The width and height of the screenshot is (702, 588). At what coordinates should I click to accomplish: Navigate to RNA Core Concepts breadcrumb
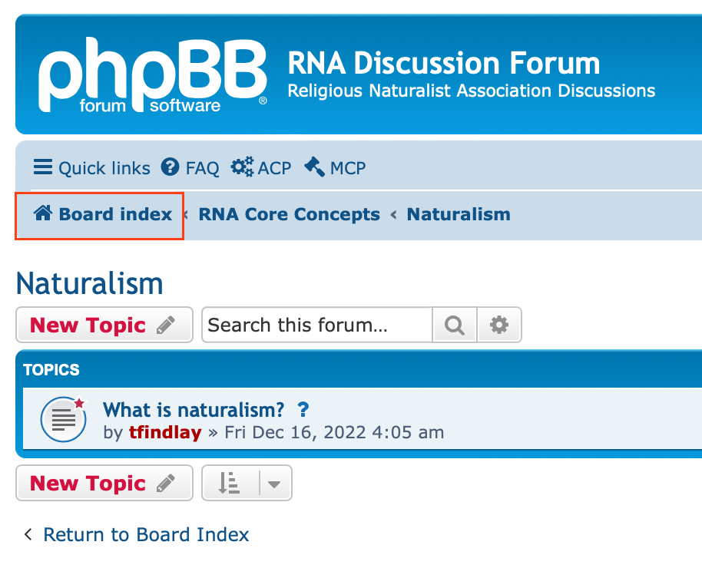pos(289,215)
